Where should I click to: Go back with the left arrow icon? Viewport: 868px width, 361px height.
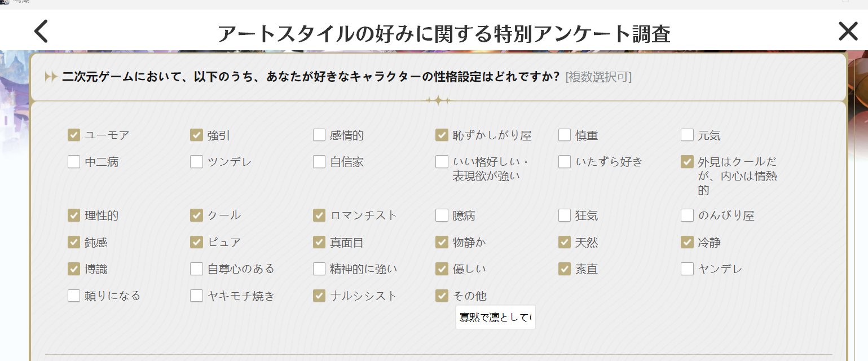[x=41, y=32]
